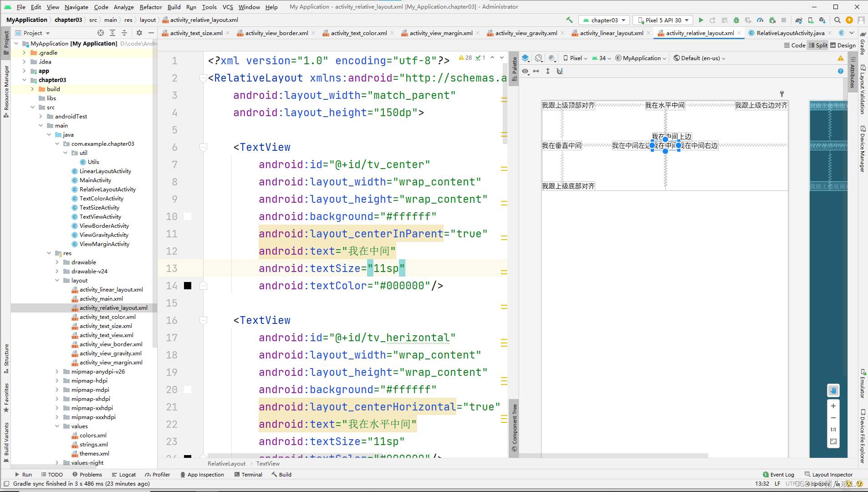Switch to Design view mode
The image size is (868, 492).
coord(843,45)
